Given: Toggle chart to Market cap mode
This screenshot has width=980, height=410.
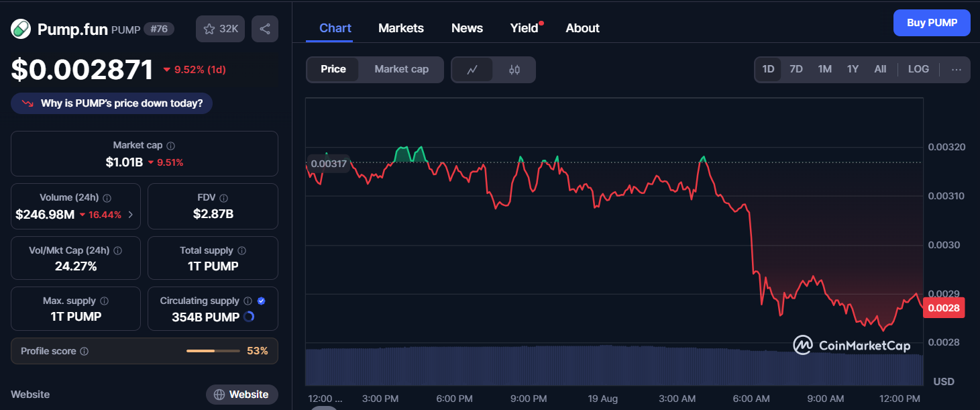Looking at the screenshot, I should 401,69.
